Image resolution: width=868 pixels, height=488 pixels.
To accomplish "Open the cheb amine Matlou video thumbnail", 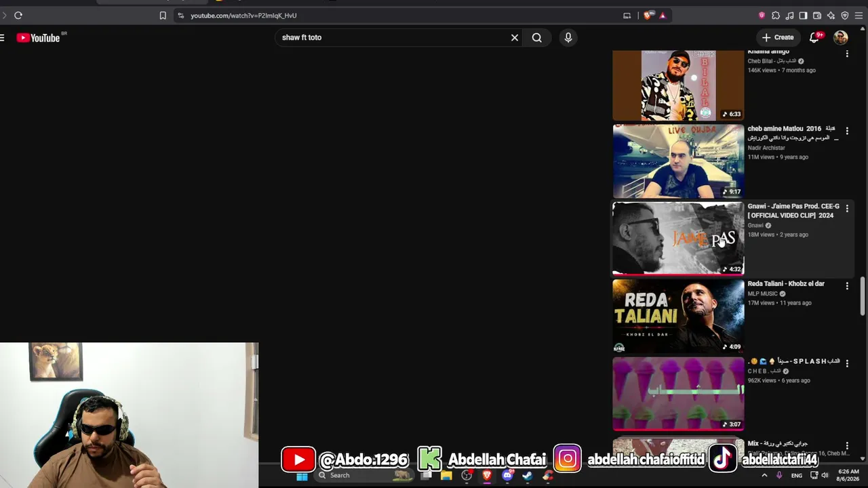I will click(678, 161).
